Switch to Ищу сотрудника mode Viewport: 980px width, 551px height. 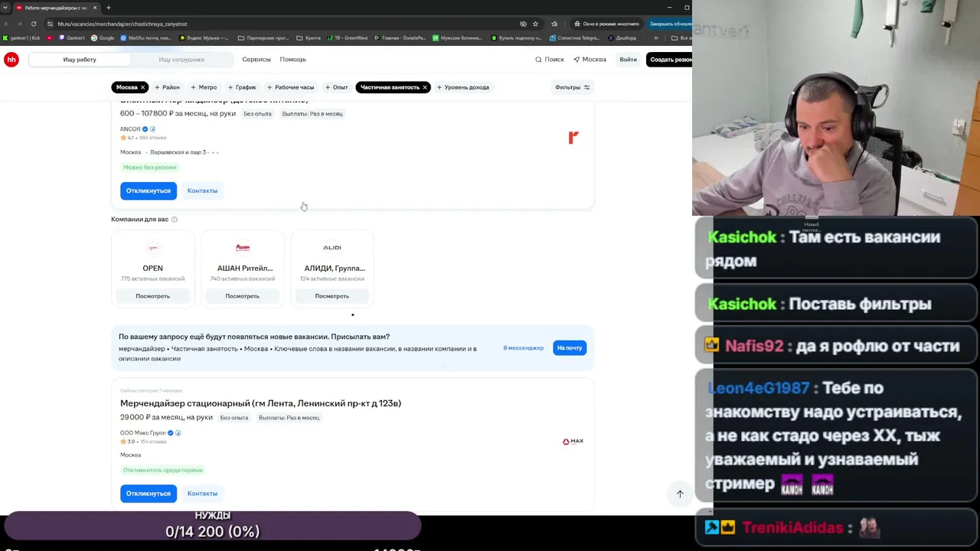(x=181, y=60)
